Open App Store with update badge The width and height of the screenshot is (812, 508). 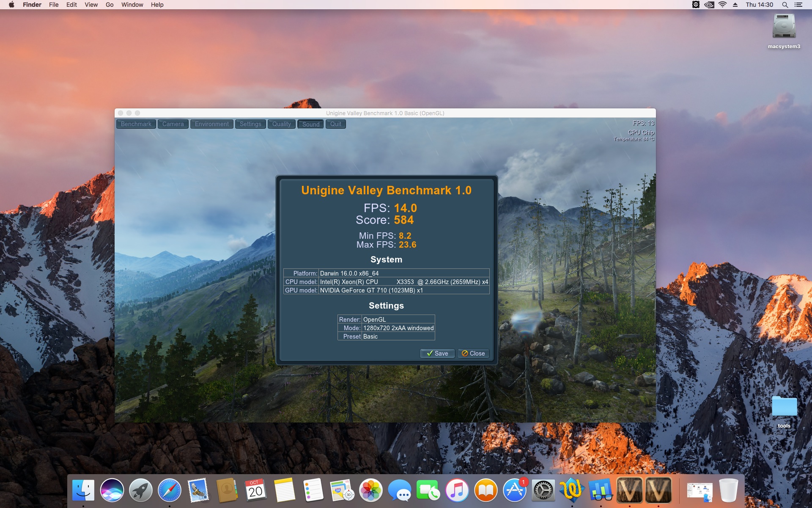click(x=514, y=491)
